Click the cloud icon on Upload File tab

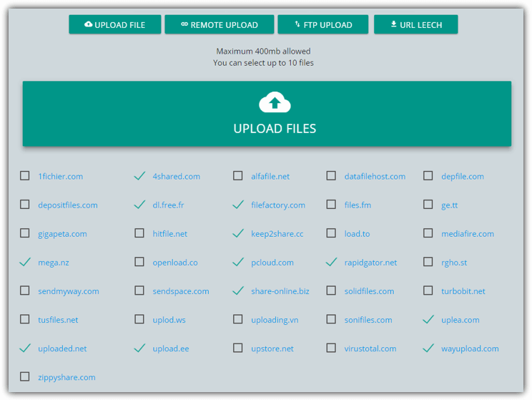point(88,24)
